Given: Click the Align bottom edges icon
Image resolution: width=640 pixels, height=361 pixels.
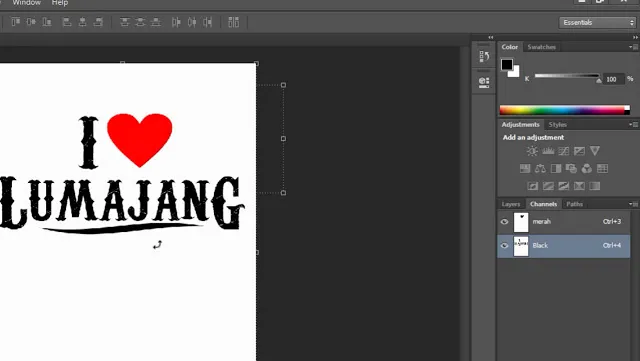Looking at the screenshot, I should click(x=47, y=22).
